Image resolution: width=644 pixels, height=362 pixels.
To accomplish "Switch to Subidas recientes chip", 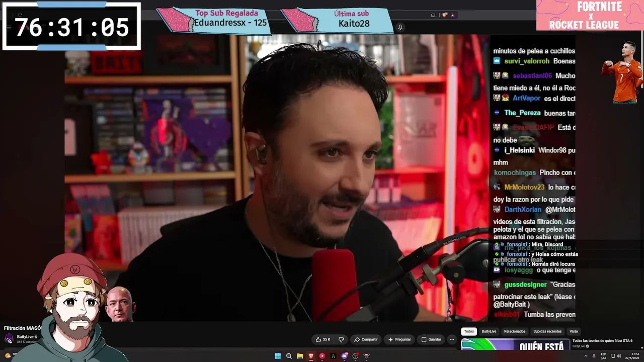I will 547,331.
